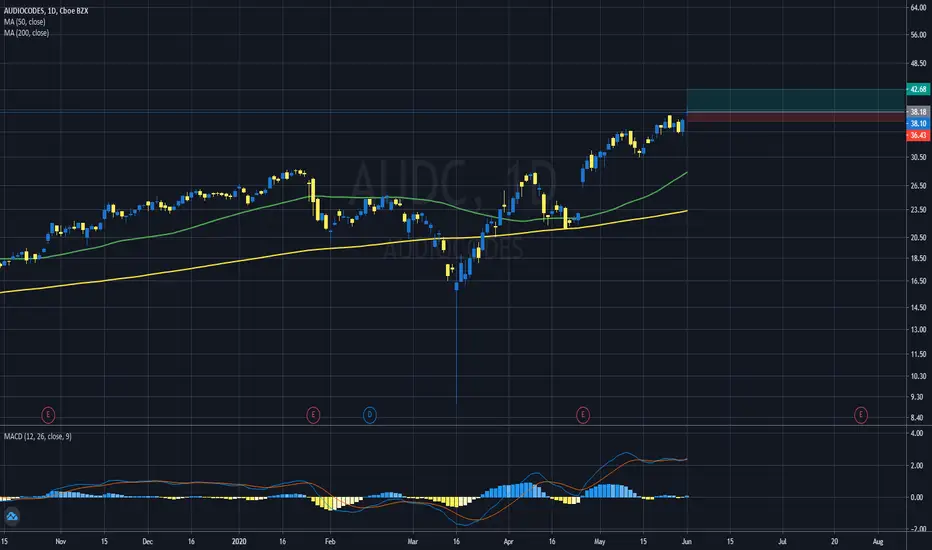Click the 2020 label on time axis
The height and width of the screenshot is (550, 932).
coord(239,541)
